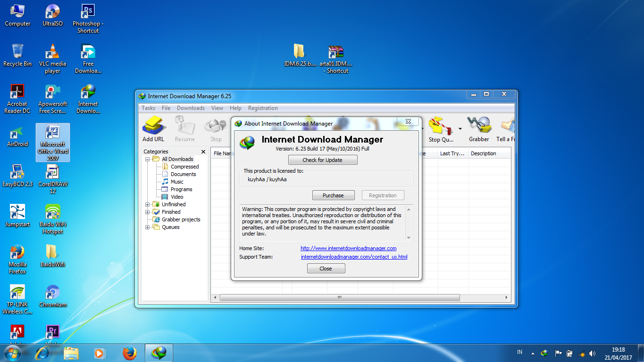Select the arta01.IDM archive shortcut icon
Screen dimensions: 644x362
pos(336,59)
